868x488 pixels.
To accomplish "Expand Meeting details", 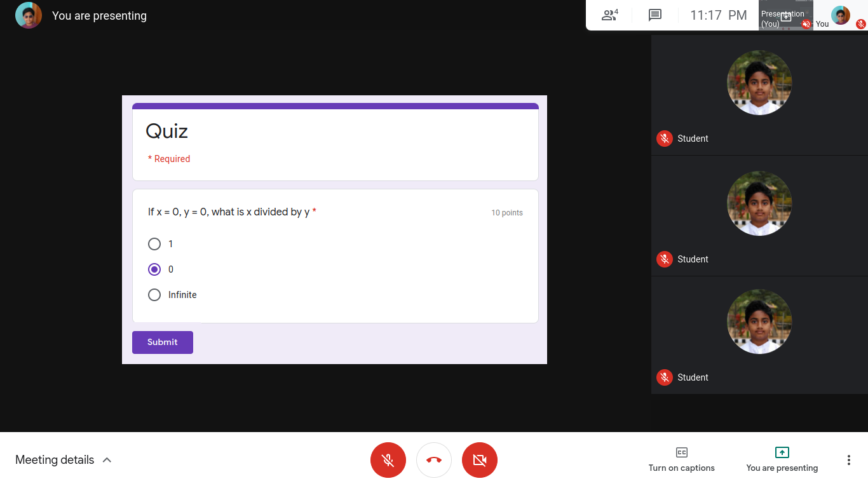I will (64, 460).
